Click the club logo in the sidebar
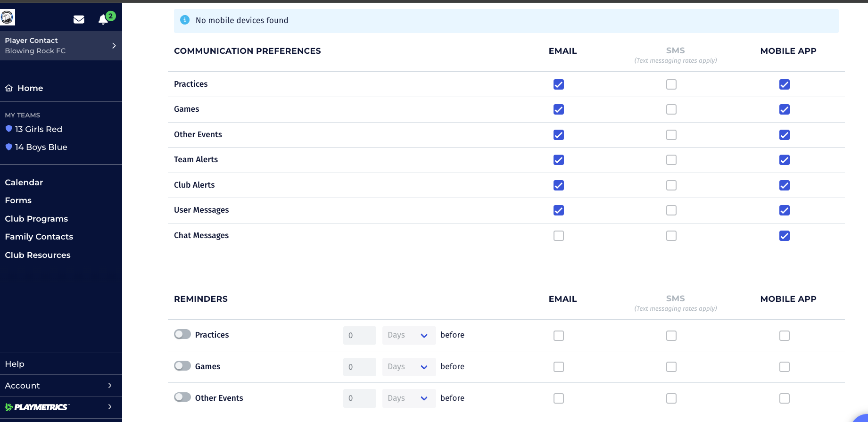This screenshot has width=868, height=422. pyautogui.click(x=8, y=17)
